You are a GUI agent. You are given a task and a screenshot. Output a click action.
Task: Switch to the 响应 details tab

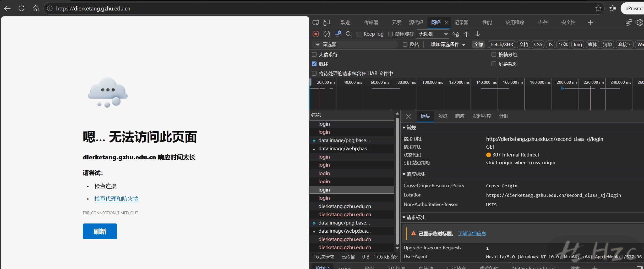[x=460, y=116]
